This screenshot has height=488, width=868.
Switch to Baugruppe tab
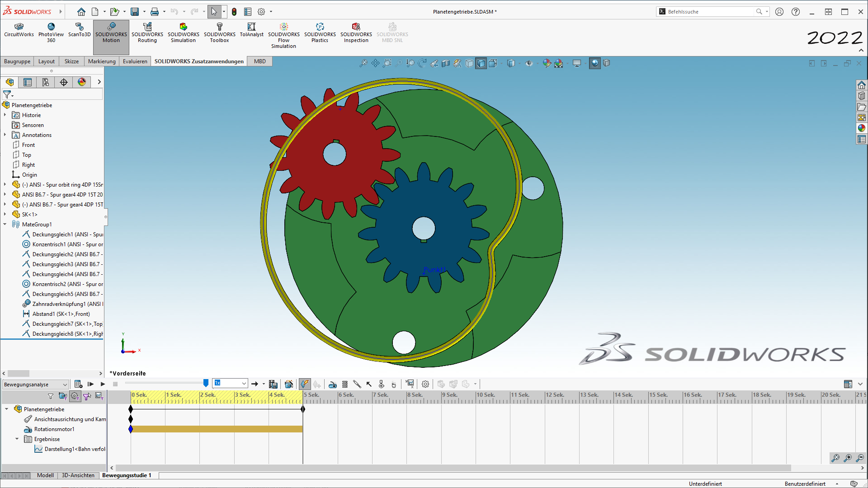17,61
